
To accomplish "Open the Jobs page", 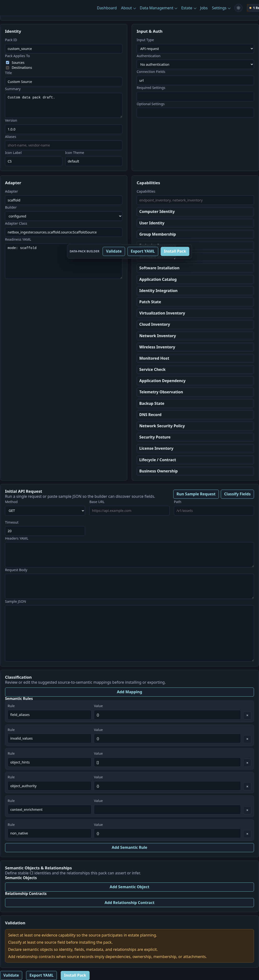I will click(x=204, y=8).
